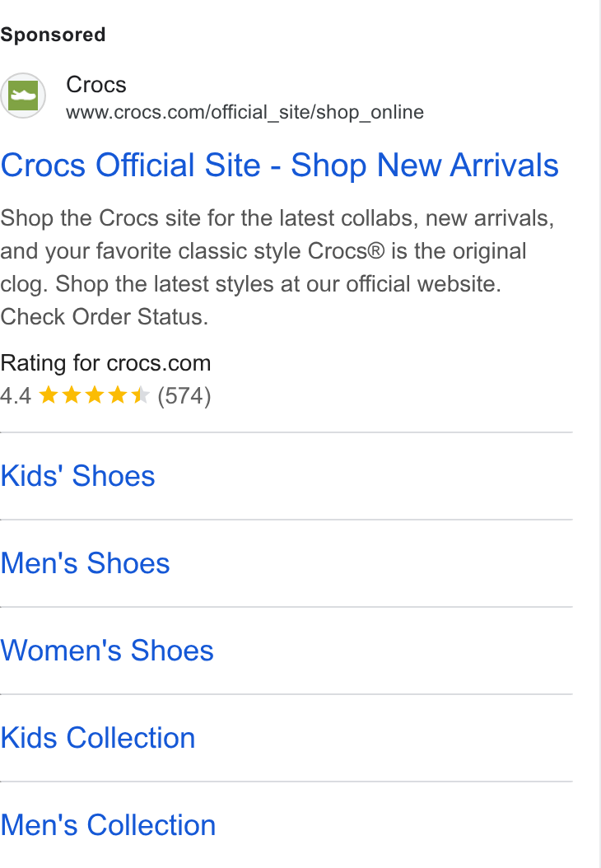Click the Crocs® trademark word in description
The height and width of the screenshot is (868, 601).
[347, 251]
